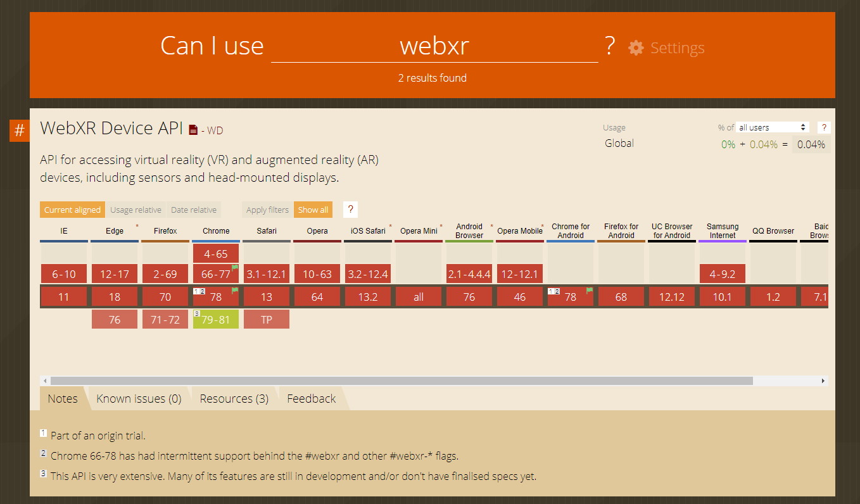Open the WD specification status link
Screen dimensions: 860x504
pyautogui.click(x=213, y=130)
